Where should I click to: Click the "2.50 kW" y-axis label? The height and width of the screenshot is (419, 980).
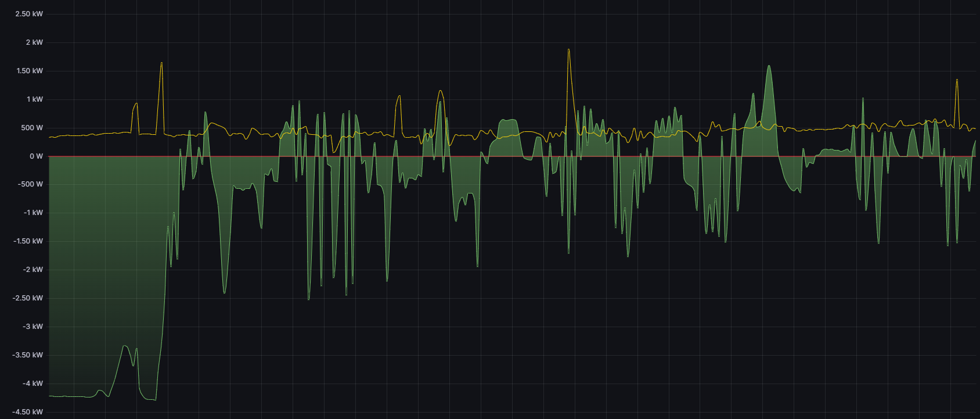(x=29, y=14)
